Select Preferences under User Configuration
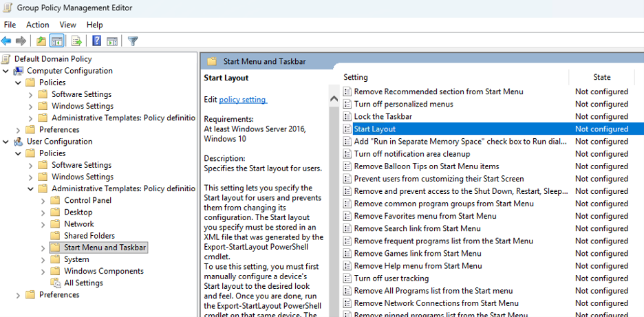Image resolution: width=644 pixels, height=317 pixels. click(x=59, y=295)
